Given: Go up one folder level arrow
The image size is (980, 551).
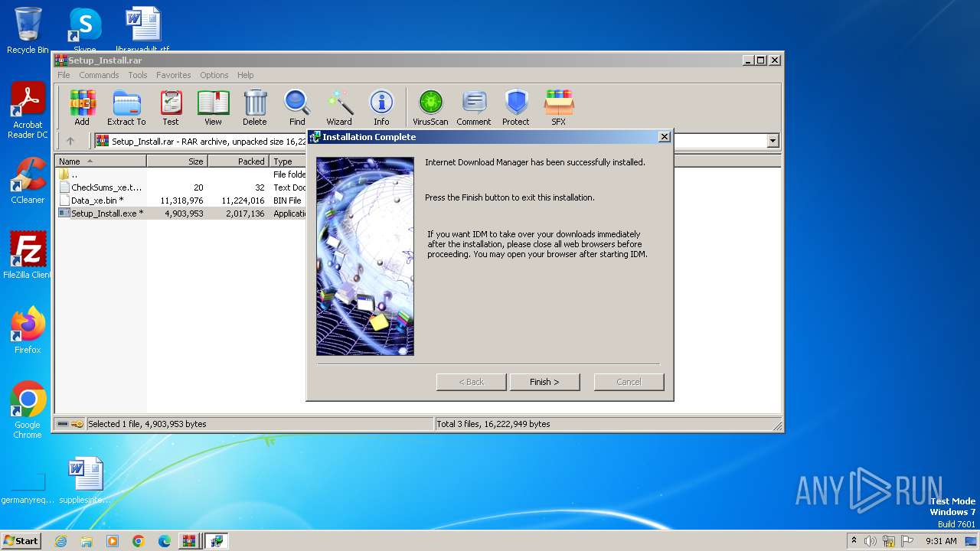Looking at the screenshot, I should (70, 141).
